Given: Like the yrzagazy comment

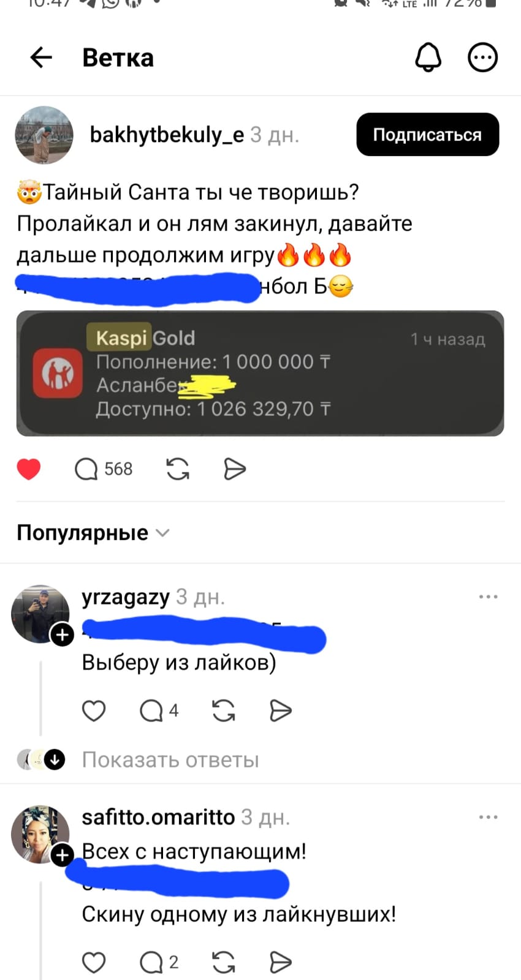Looking at the screenshot, I should pyautogui.click(x=94, y=710).
